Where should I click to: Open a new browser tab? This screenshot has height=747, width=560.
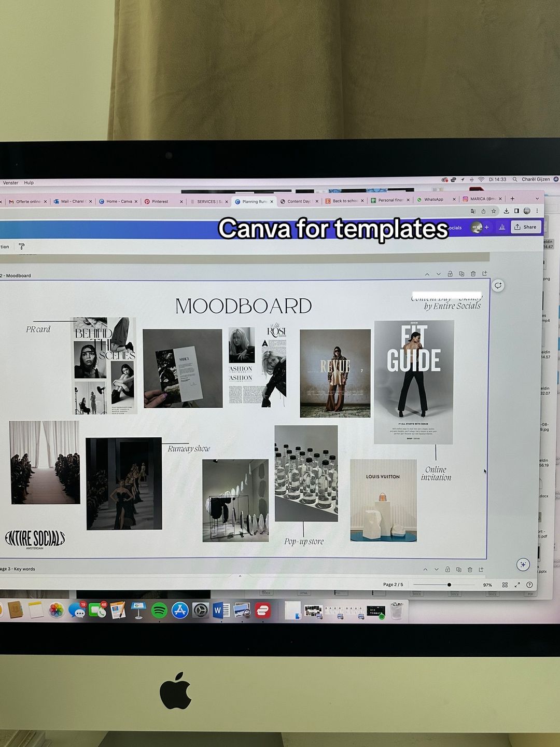click(512, 198)
